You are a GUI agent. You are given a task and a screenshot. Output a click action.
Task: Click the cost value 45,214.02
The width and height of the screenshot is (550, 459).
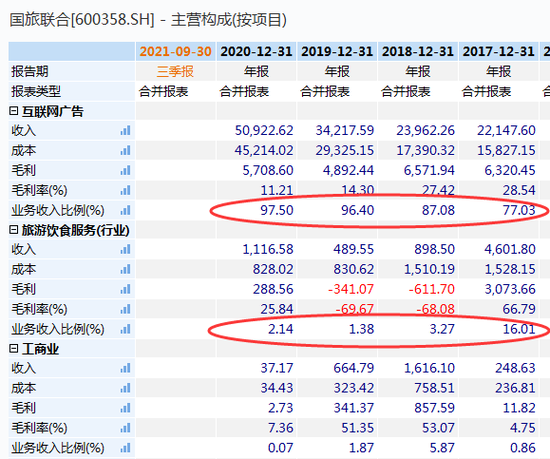[264, 150]
